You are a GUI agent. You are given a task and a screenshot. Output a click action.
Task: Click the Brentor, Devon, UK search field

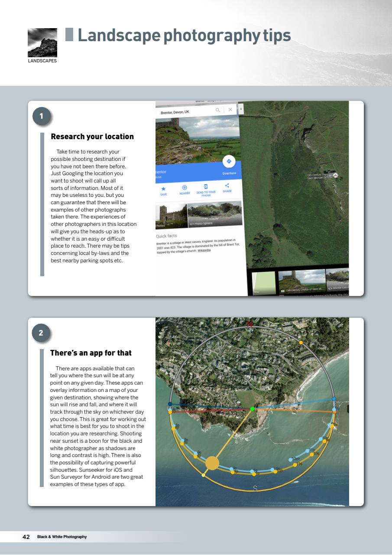tap(184, 111)
